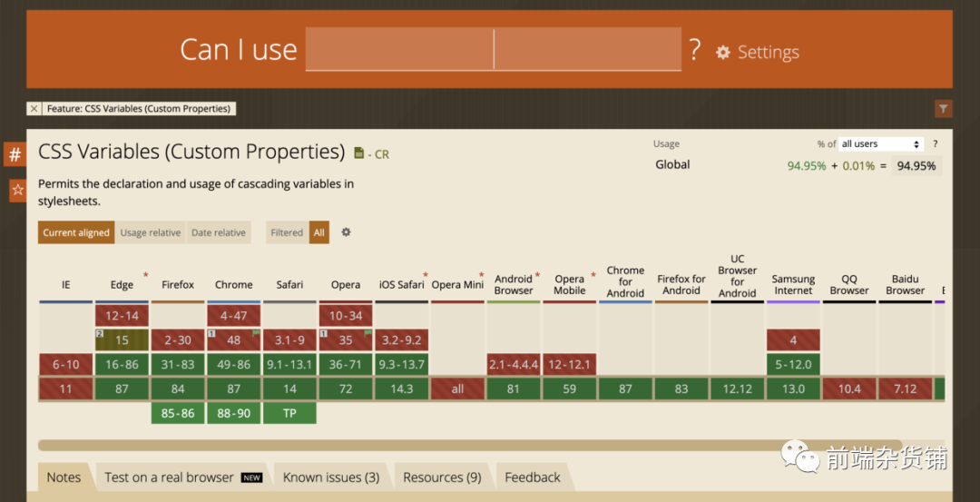Open the CR spec document icon
Viewport: 980px width, 502px height.
(358, 153)
